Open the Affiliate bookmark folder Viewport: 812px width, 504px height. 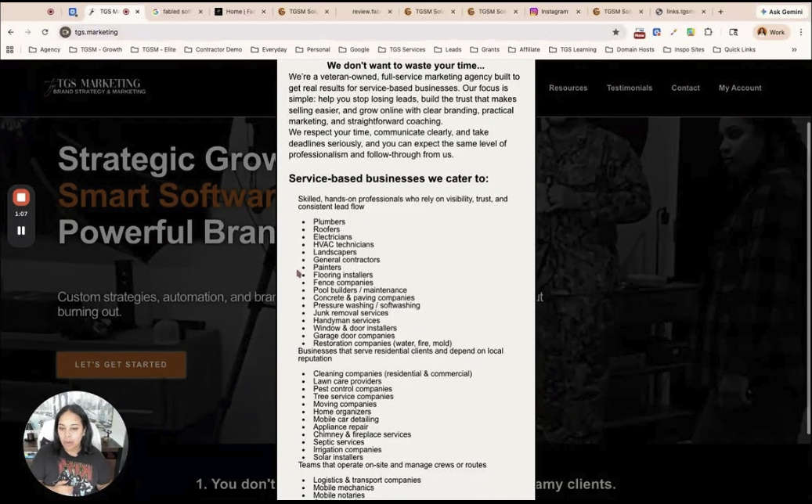click(524, 49)
